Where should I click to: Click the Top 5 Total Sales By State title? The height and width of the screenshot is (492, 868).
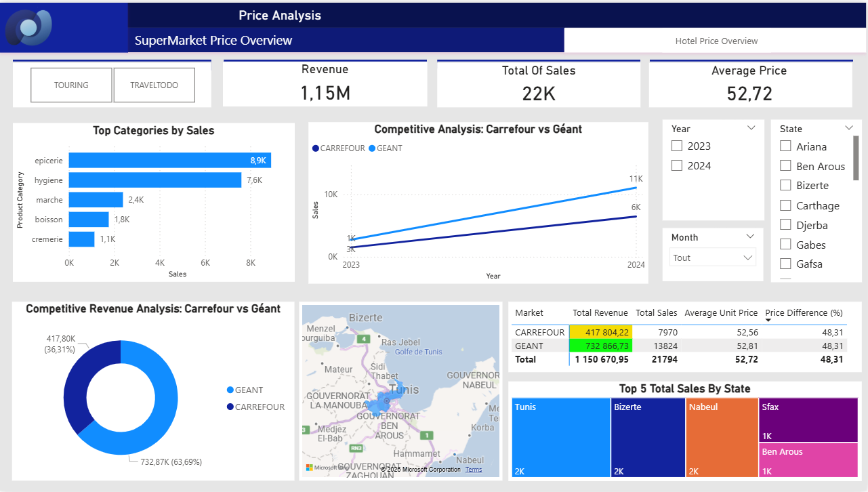coord(684,388)
